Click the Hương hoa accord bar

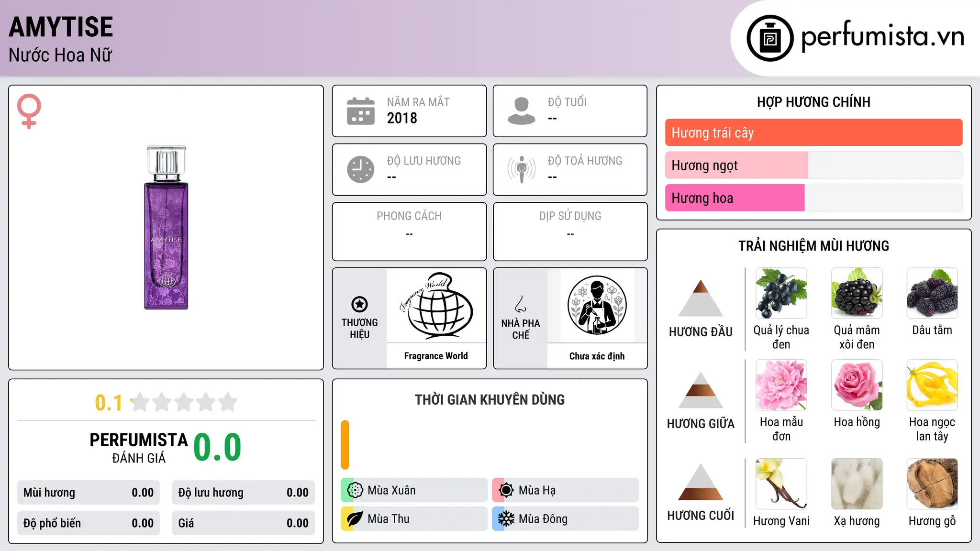[x=813, y=198]
